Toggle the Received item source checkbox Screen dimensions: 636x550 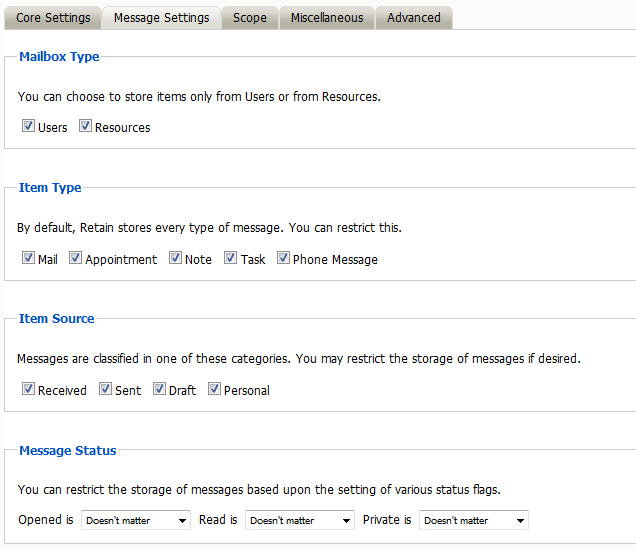click(x=29, y=389)
